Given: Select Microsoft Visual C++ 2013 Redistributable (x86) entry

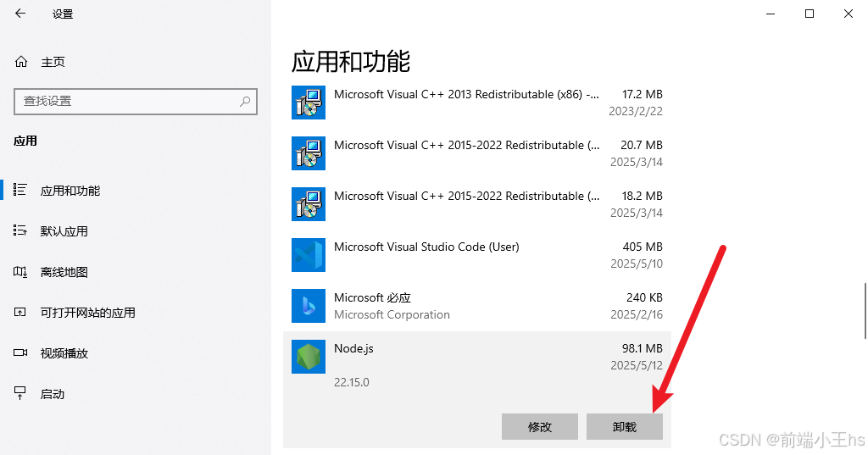Looking at the screenshot, I should 466,95.
